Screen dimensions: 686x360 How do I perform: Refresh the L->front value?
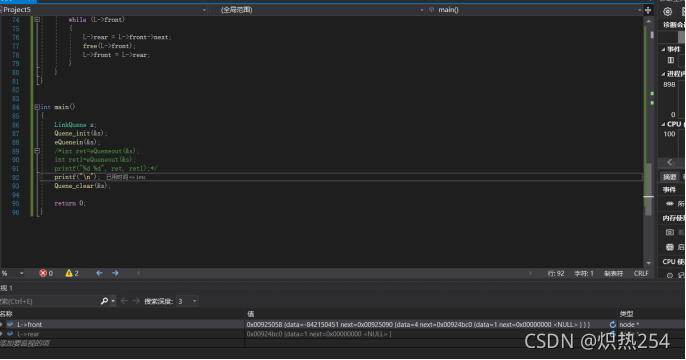tap(612, 325)
